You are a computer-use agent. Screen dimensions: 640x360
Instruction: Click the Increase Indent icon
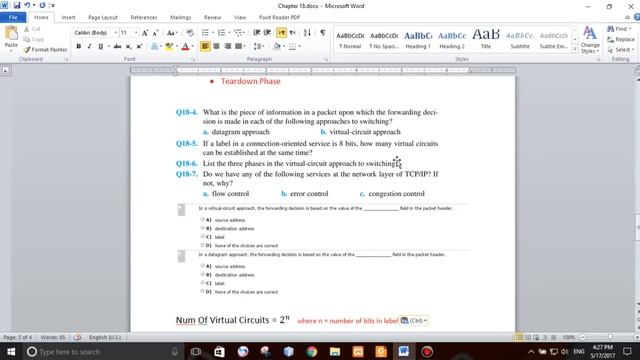pyautogui.click(x=267, y=33)
